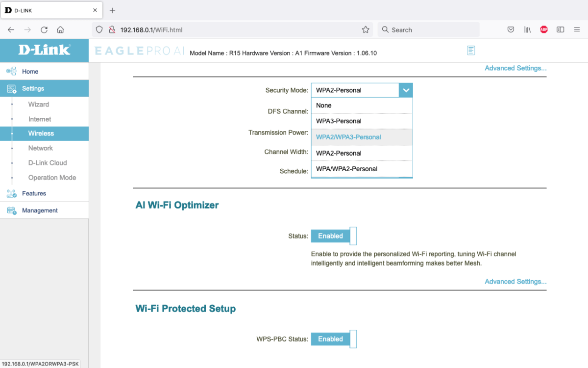The width and height of the screenshot is (588, 368).
Task: Open the Wizard settings page
Action: [x=39, y=105]
